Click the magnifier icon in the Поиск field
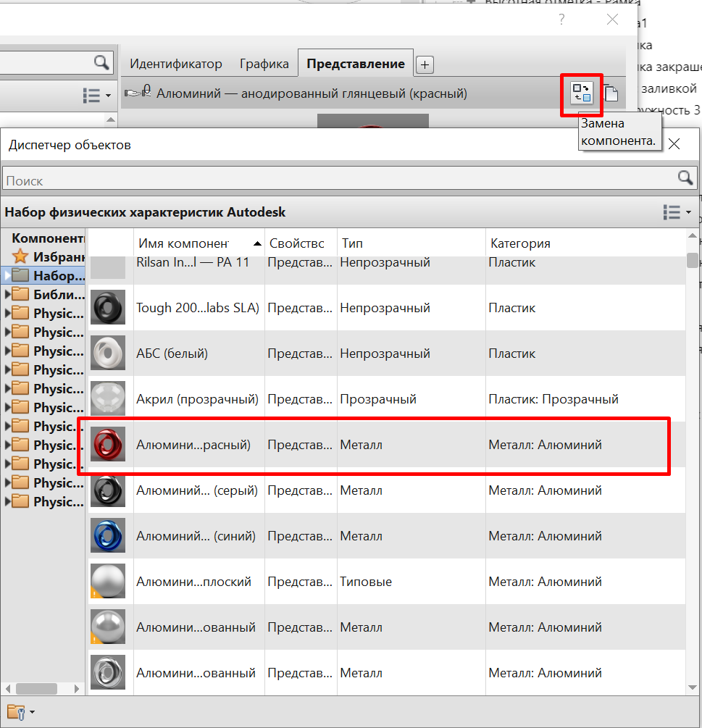Screen dimensions: 702x728 click(685, 177)
